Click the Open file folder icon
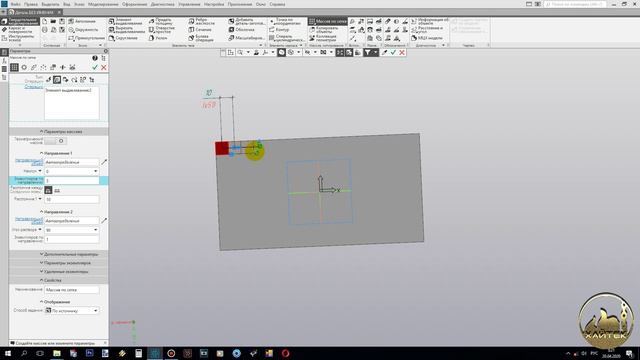640x360 pixels. (53, 21)
